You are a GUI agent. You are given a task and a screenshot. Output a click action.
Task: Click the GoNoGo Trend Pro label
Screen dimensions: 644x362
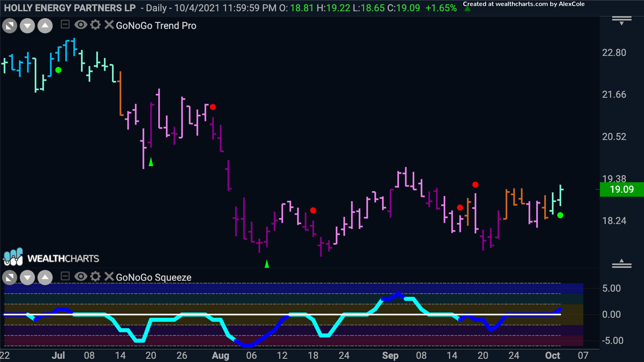pyautogui.click(x=156, y=26)
